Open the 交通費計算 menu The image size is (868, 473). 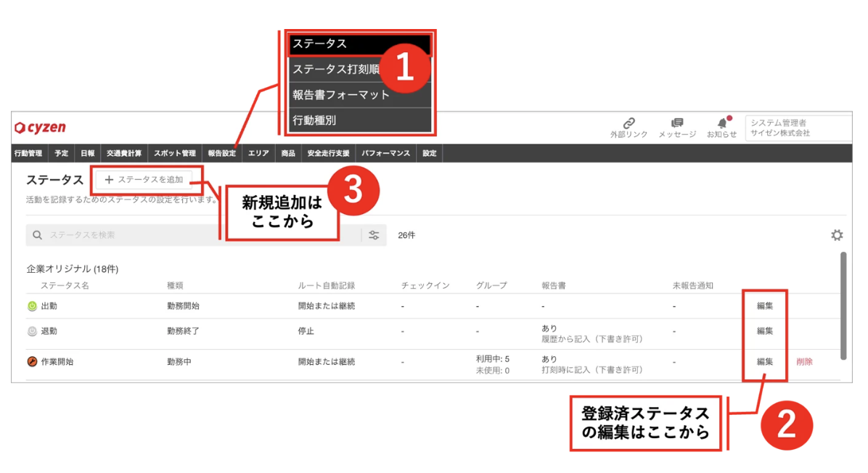pyautogui.click(x=124, y=153)
